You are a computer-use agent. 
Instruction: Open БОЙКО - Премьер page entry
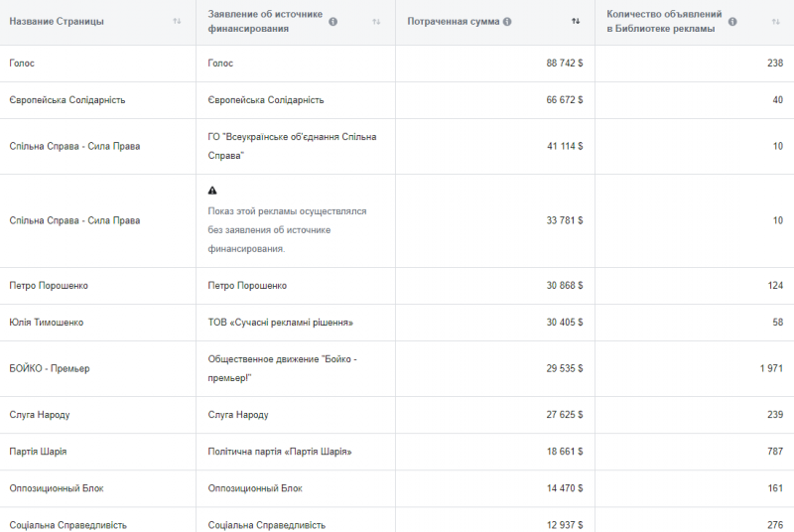(50, 369)
